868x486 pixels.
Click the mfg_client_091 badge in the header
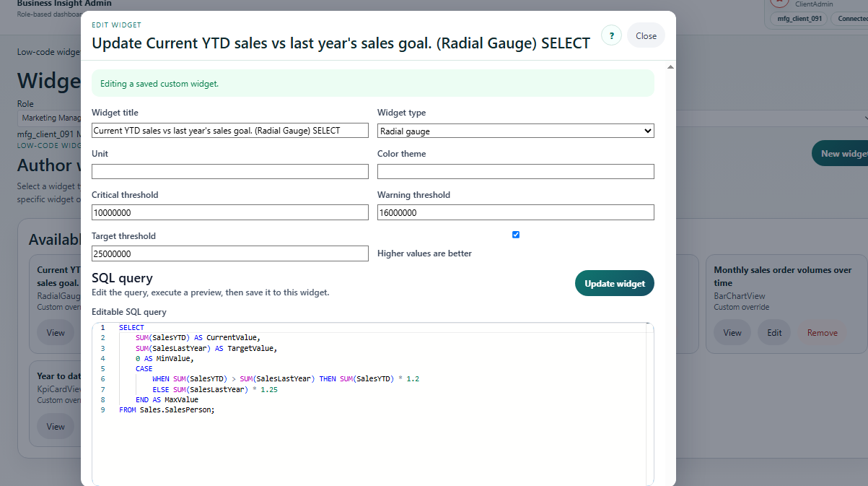pyautogui.click(x=799, y=19)
